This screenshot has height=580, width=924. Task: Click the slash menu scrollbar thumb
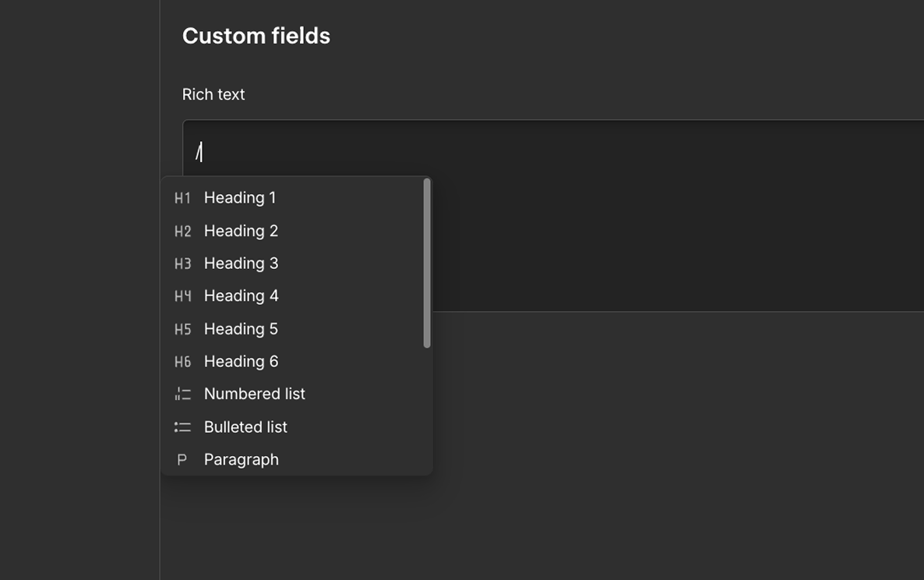click(427, 263)
